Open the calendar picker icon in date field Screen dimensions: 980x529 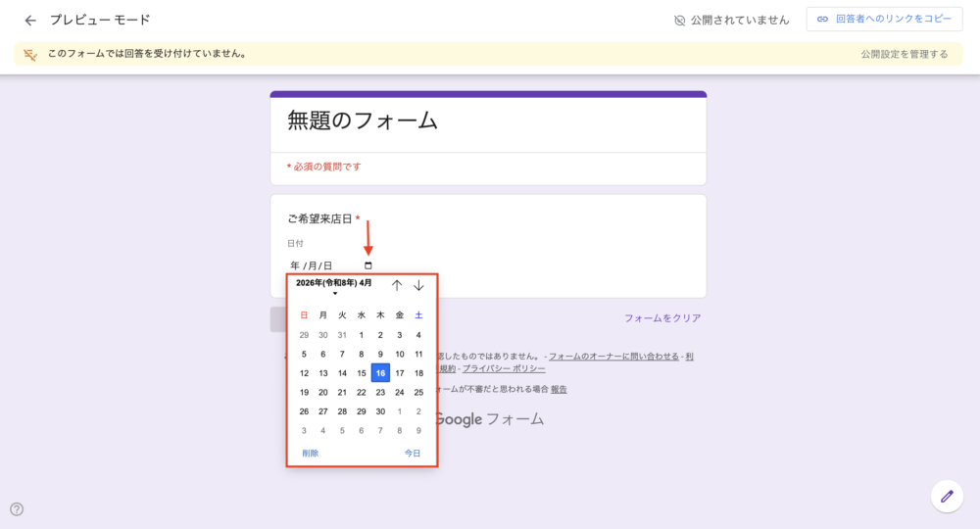point(368,265)
